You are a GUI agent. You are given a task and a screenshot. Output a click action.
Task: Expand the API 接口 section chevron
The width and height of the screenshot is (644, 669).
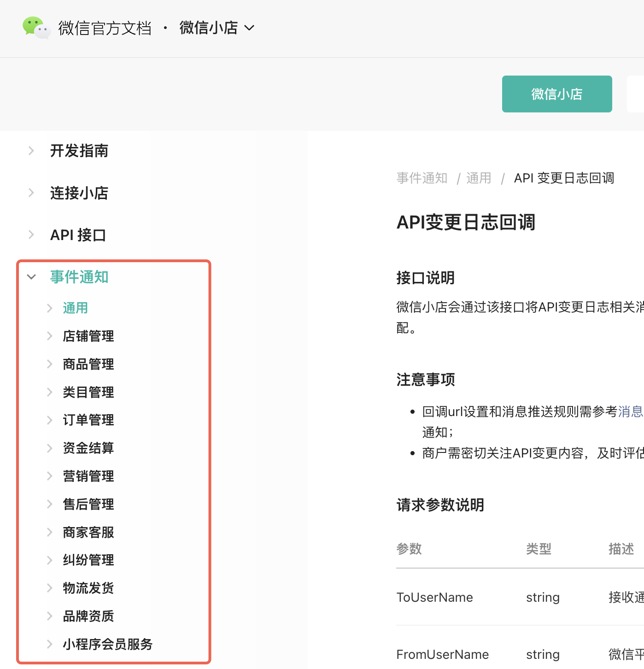pyautogui.click(x=31, y=235)
